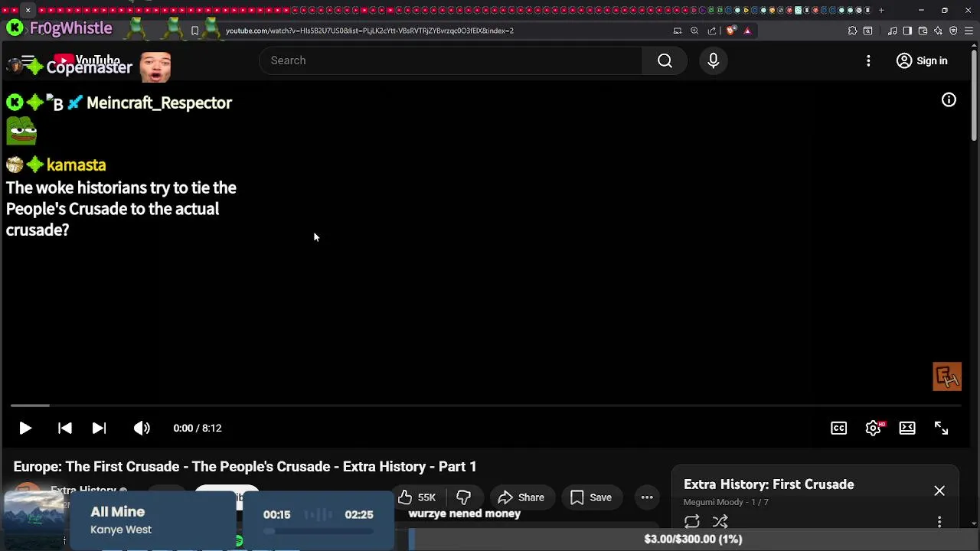
Task: Save the video to a playlist
Action: [590, 497]
